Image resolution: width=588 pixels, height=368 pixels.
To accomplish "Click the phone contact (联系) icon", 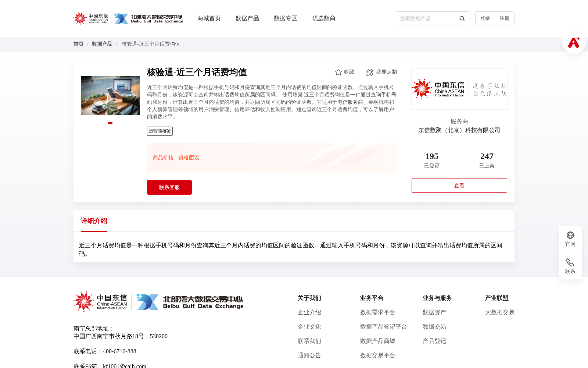I will (x=570, y=262).
